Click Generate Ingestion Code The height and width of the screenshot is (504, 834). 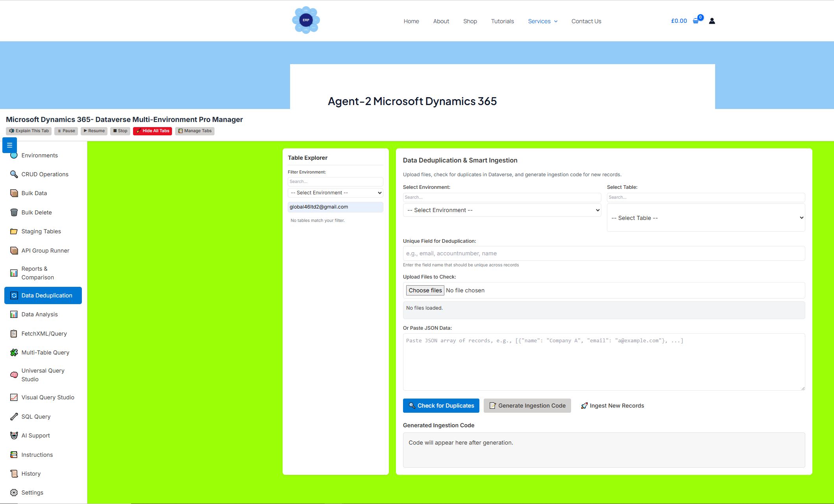tap(527, 405)
